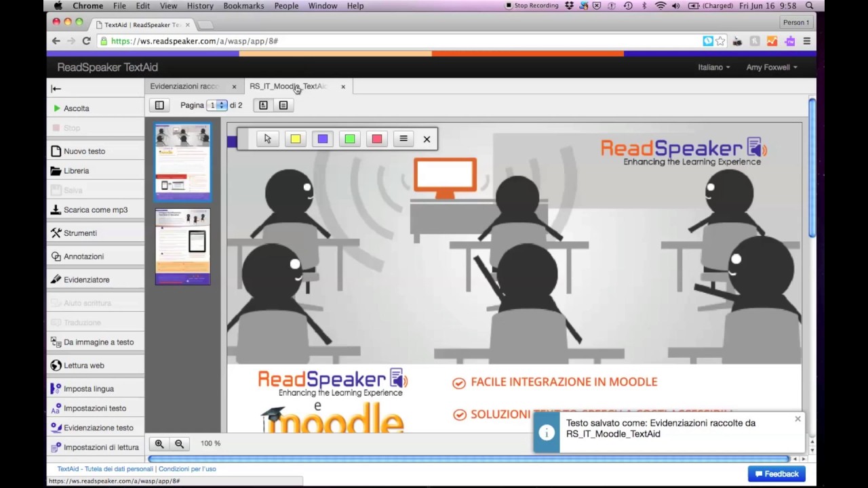The height and width of the screenshot is (488, 868).
Task: Open the Help menu
Action: (x=355, y=5)
